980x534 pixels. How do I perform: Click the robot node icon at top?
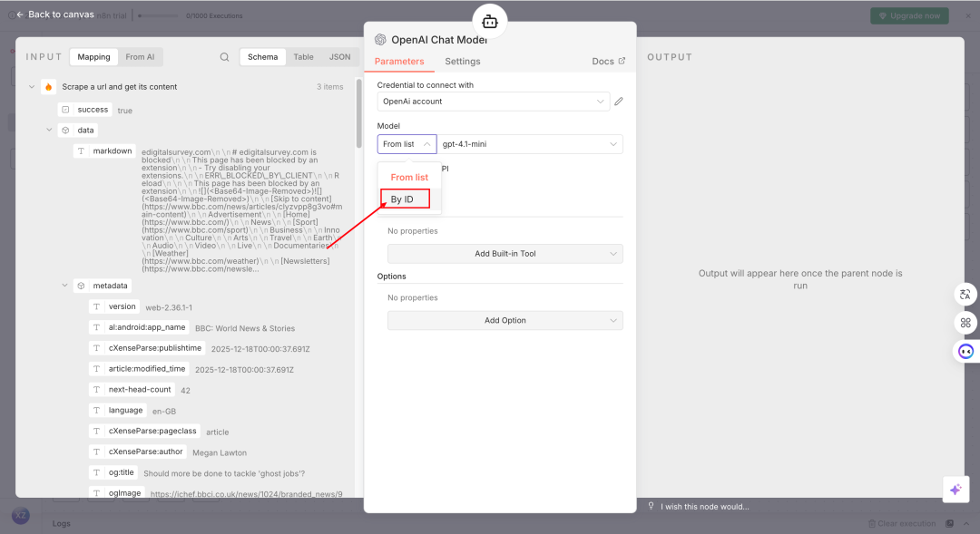[490, 21]
